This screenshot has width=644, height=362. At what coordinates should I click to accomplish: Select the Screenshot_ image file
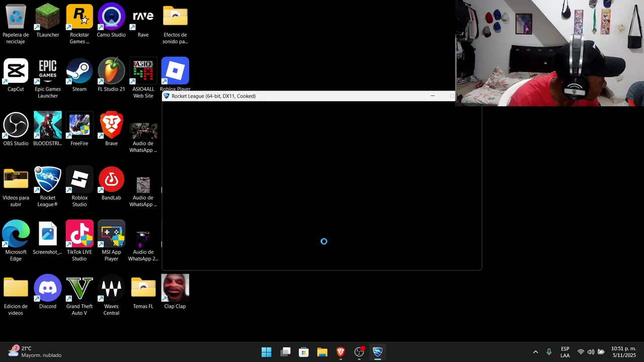point(48,238)
